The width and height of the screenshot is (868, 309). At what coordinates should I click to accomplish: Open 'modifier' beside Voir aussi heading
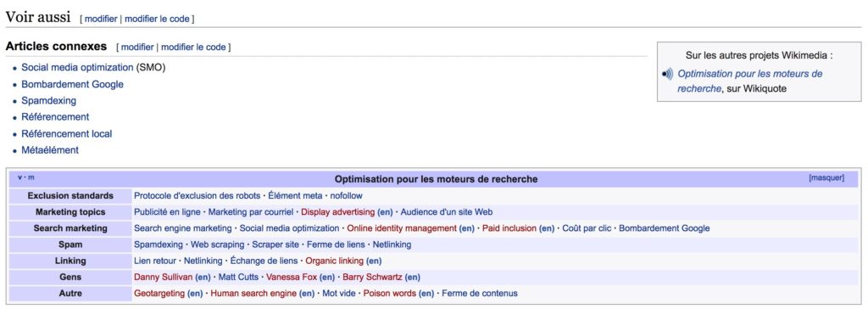[x=101, y=19]
